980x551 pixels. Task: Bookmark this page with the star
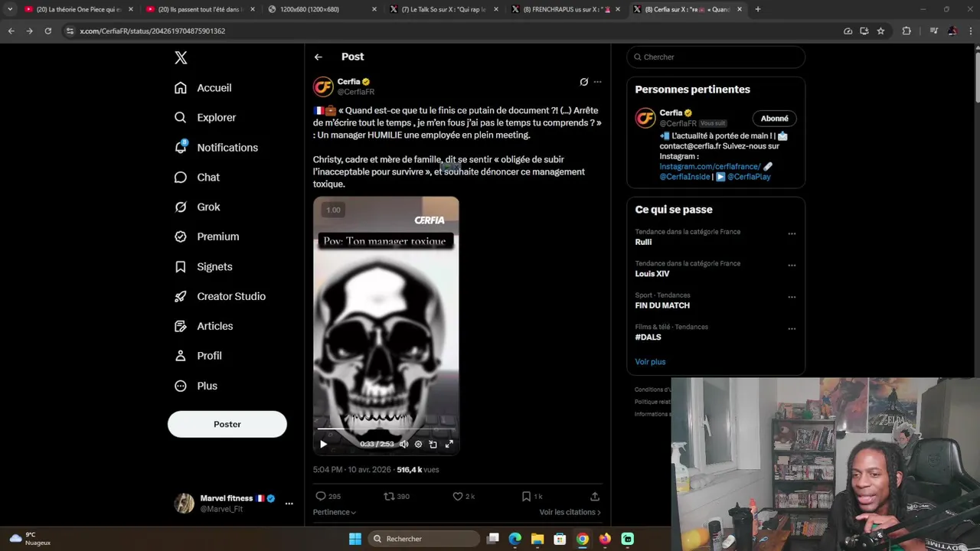point(880,31)
